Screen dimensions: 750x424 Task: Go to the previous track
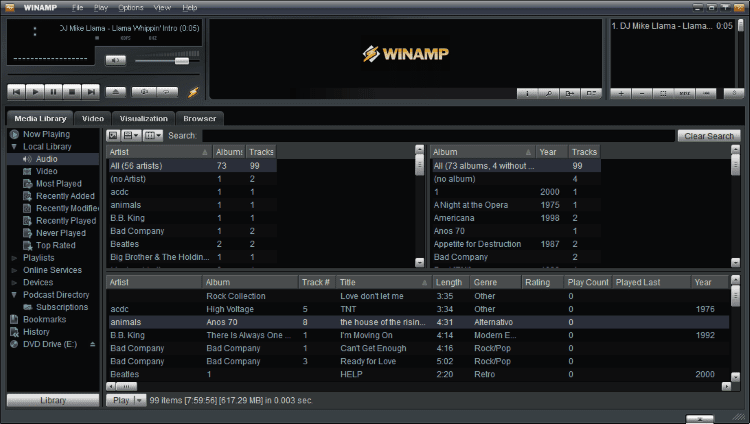[16, 91]
